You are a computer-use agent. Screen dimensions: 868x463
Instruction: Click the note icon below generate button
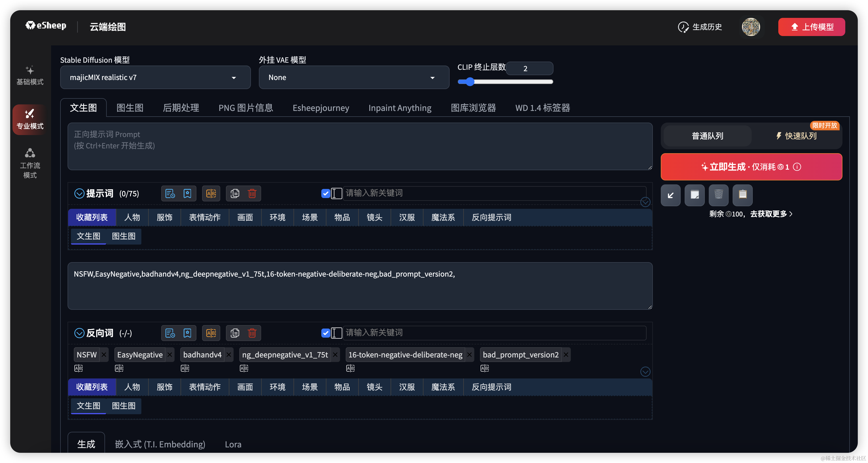(x=695, y=195)
